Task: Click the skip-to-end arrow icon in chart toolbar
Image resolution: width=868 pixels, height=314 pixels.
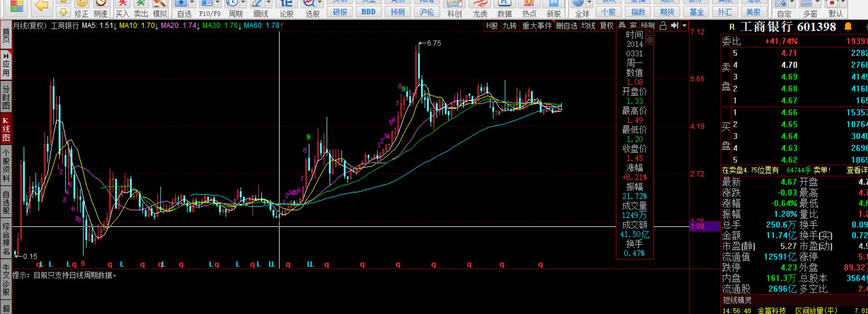Action: 674,26
